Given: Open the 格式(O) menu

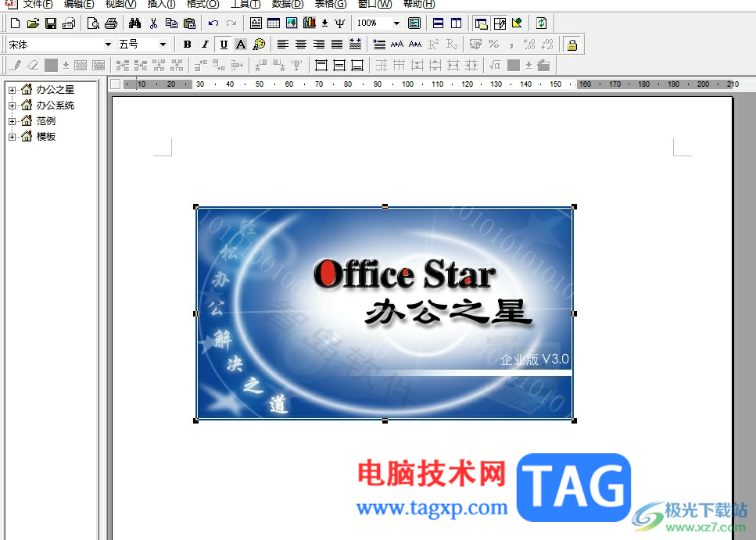Looking at the screenshot, I should tap(202, 5).
